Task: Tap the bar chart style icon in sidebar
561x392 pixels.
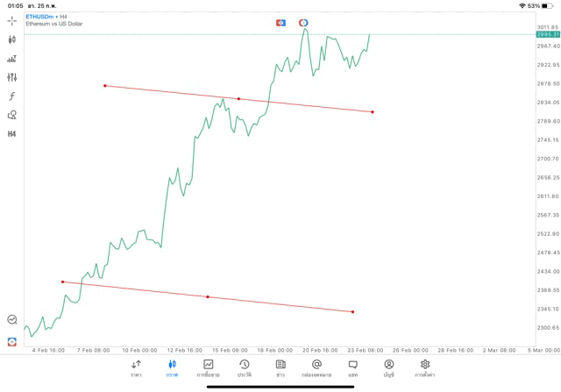Action: [12, 59]
